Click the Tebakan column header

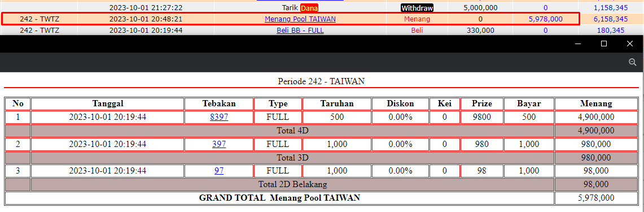tap(219, 103)
